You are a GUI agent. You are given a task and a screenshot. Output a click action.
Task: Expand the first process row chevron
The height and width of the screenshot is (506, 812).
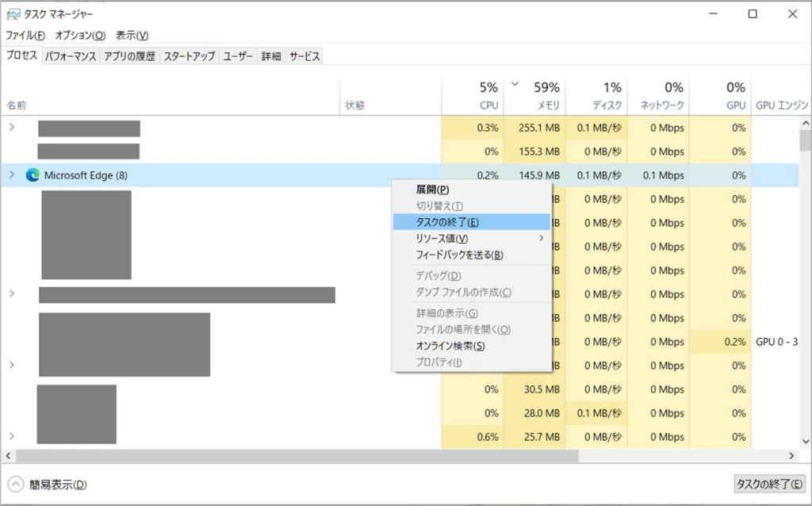11,127
